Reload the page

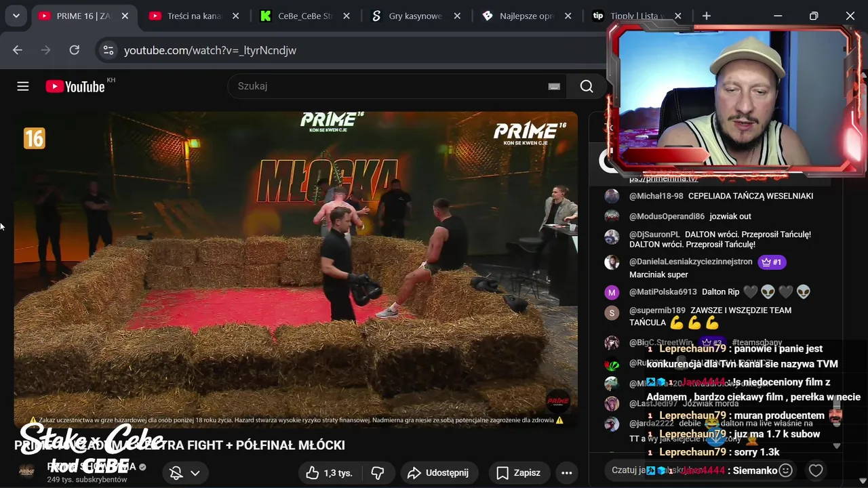(75, 50)
